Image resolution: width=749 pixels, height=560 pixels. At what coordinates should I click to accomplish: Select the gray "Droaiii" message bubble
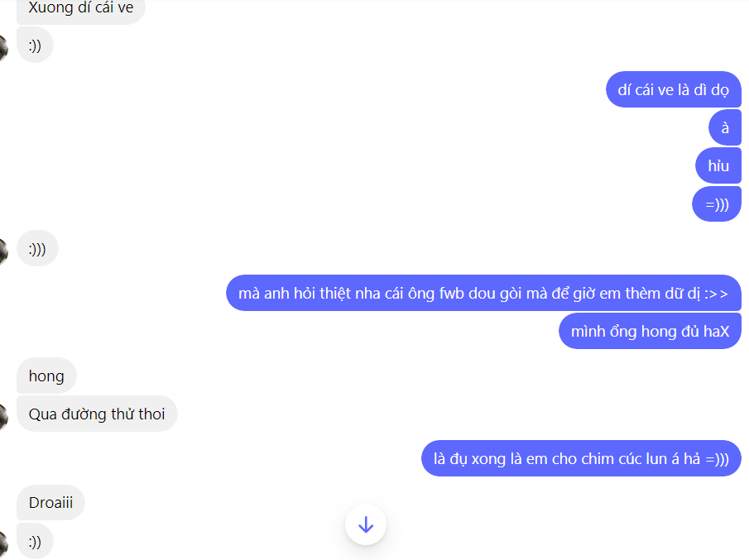[x=50, y=502]
